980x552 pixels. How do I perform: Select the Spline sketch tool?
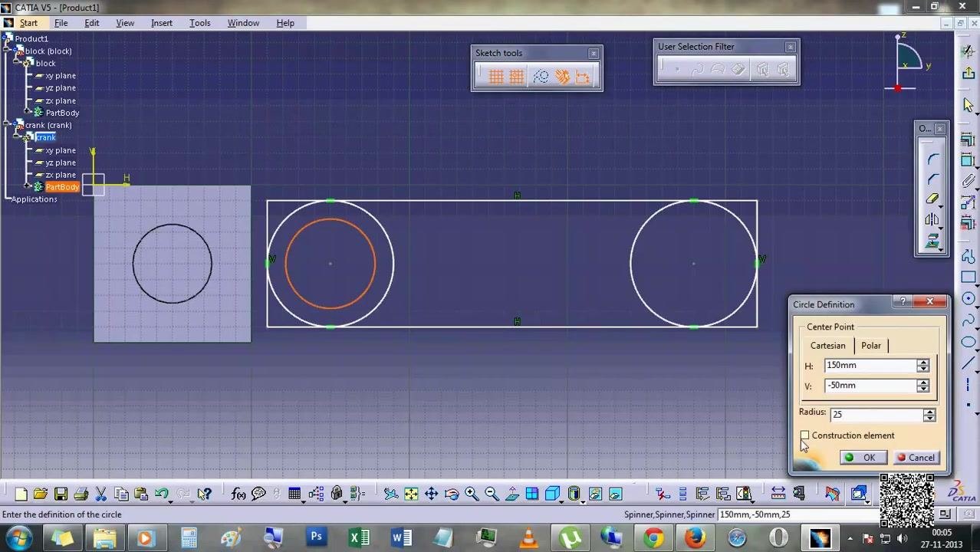click(x=968, y=320)
